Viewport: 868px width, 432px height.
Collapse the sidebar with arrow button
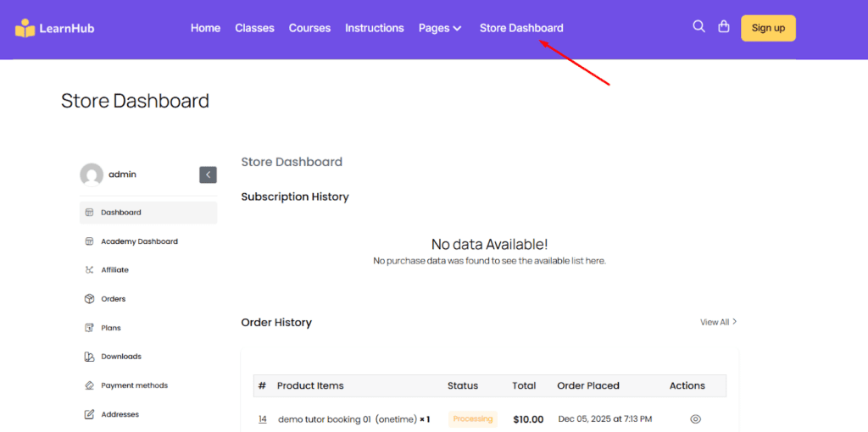(209, 174)
